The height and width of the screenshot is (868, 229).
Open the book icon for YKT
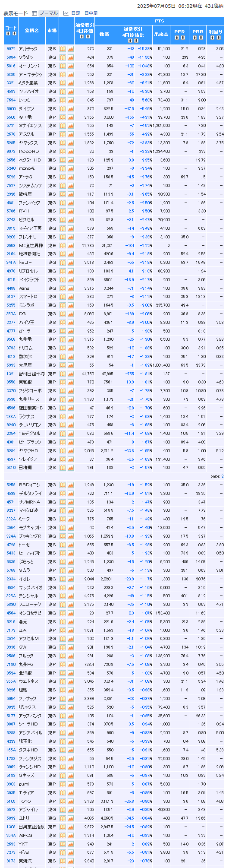click(x=63, y=844)
